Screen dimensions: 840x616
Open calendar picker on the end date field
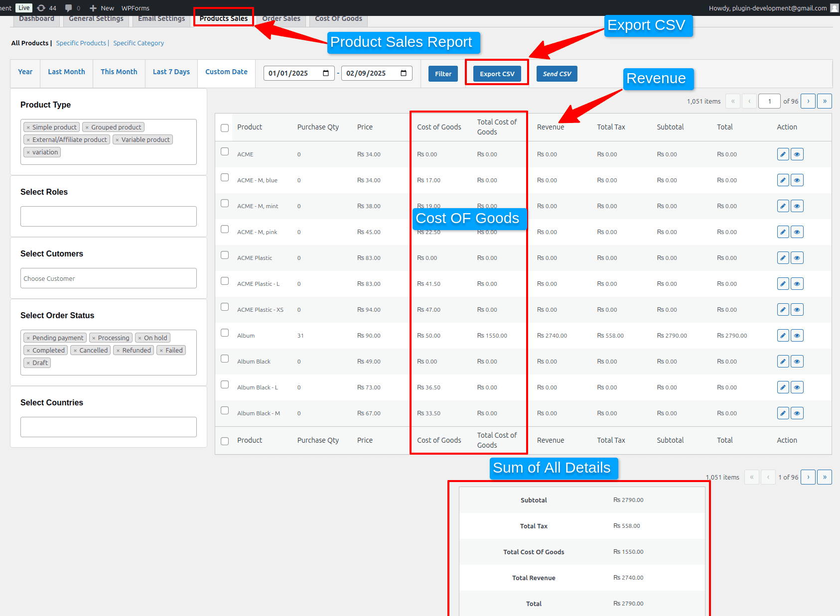tap(404, 73)
